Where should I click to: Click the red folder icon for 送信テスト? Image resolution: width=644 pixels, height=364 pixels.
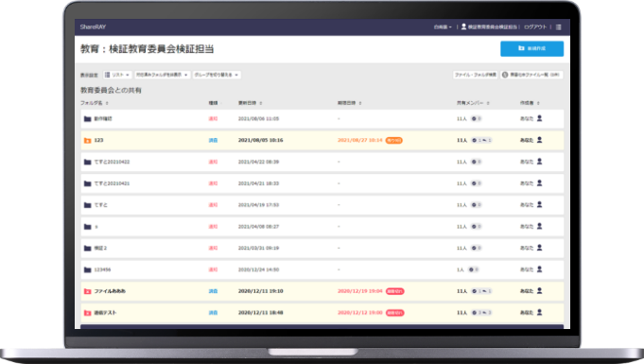pos(88,313)
